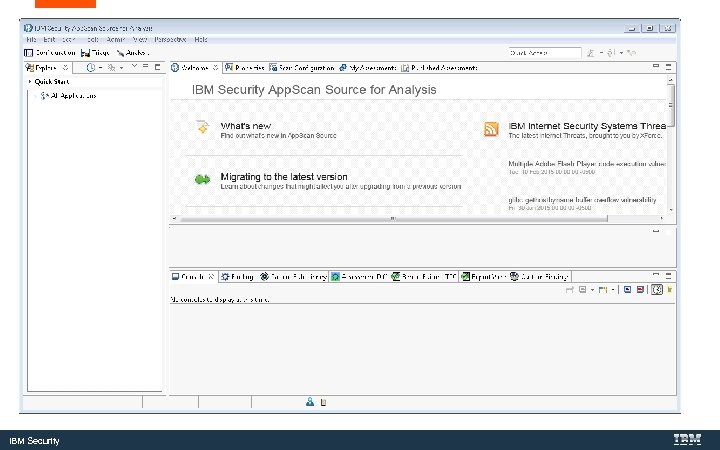Click the clock icon in Explorer toolbar
Screen dimensions: 720x450
(90, 68)
